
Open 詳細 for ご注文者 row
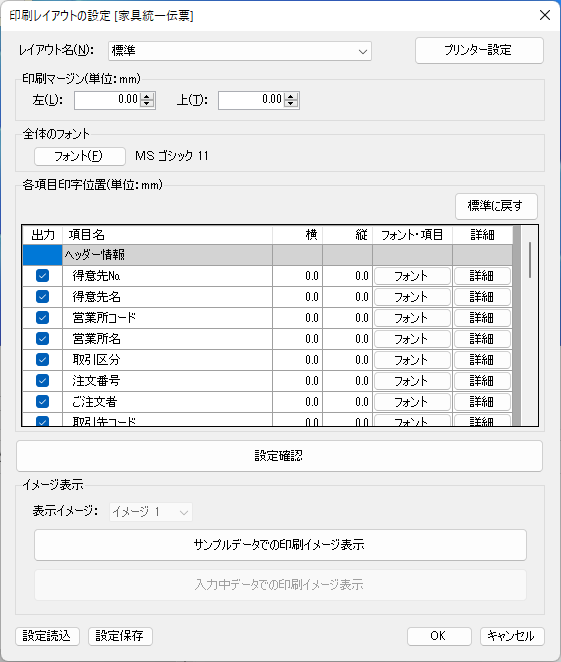click(x=482, y=402)
